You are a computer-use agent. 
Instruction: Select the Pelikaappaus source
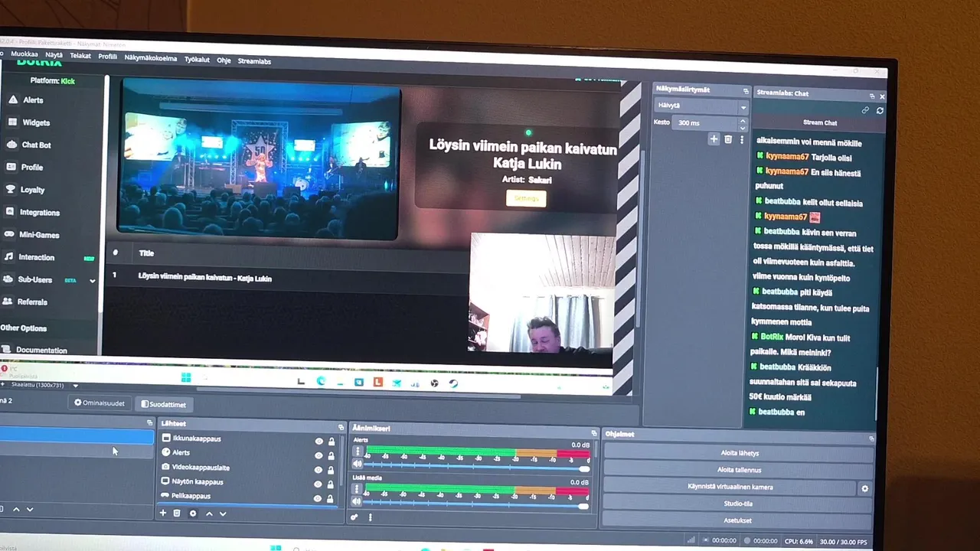[x=191, y=496]
